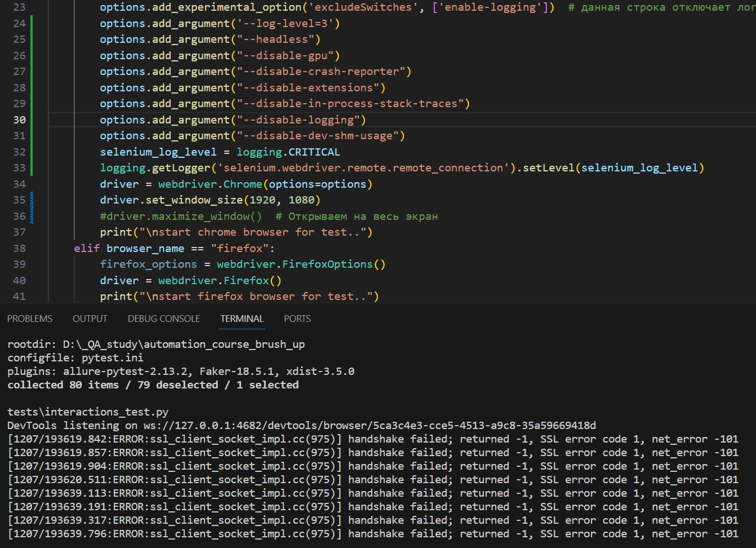
Task: Click the "--disable-in-process-stack-traces" string
Action: point(350,104)
